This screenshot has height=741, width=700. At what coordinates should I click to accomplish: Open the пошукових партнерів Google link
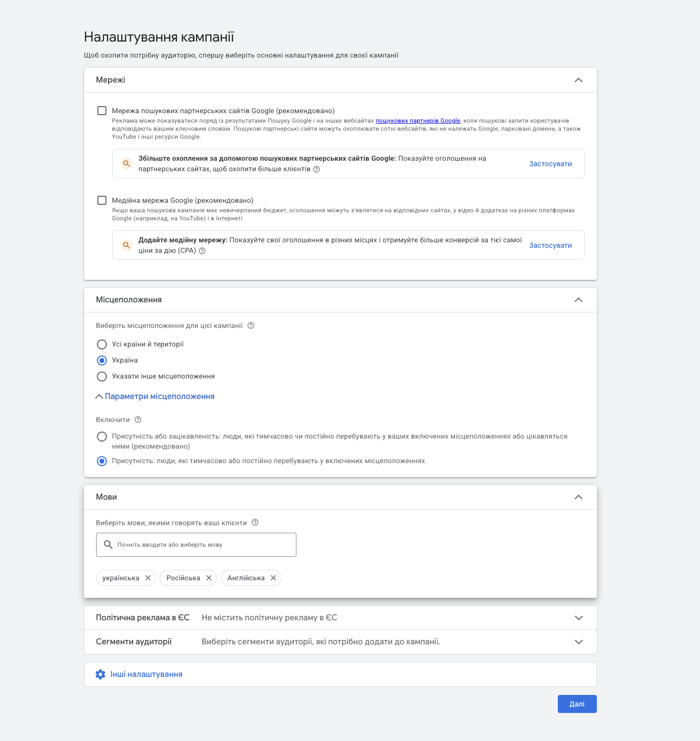[x=418, y=121]
